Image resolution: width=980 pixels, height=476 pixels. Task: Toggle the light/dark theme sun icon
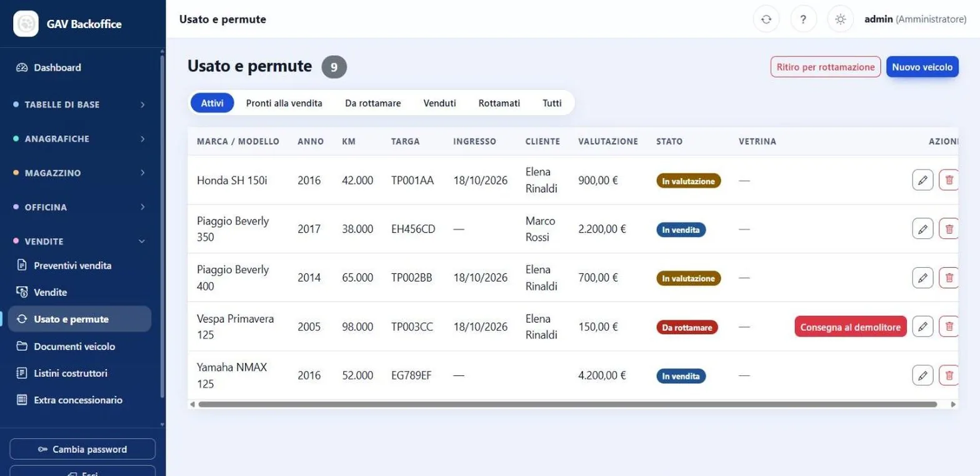click(x=841, y=19)
